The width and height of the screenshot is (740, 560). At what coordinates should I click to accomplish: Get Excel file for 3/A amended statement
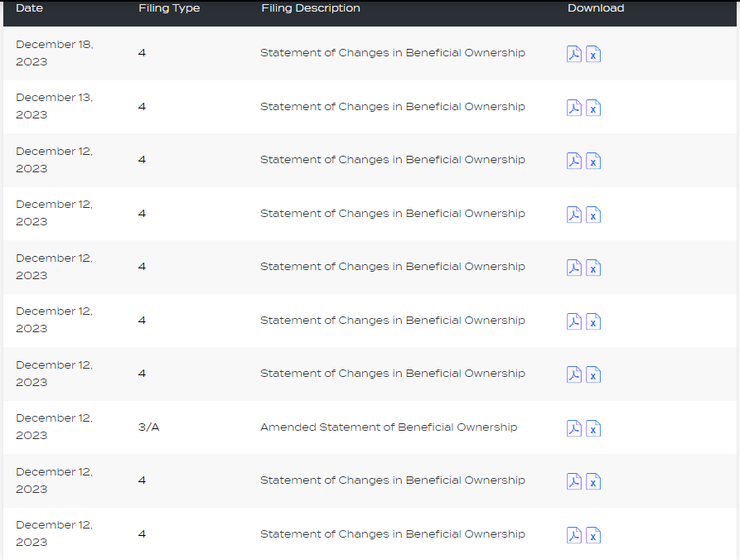point(593,429)
